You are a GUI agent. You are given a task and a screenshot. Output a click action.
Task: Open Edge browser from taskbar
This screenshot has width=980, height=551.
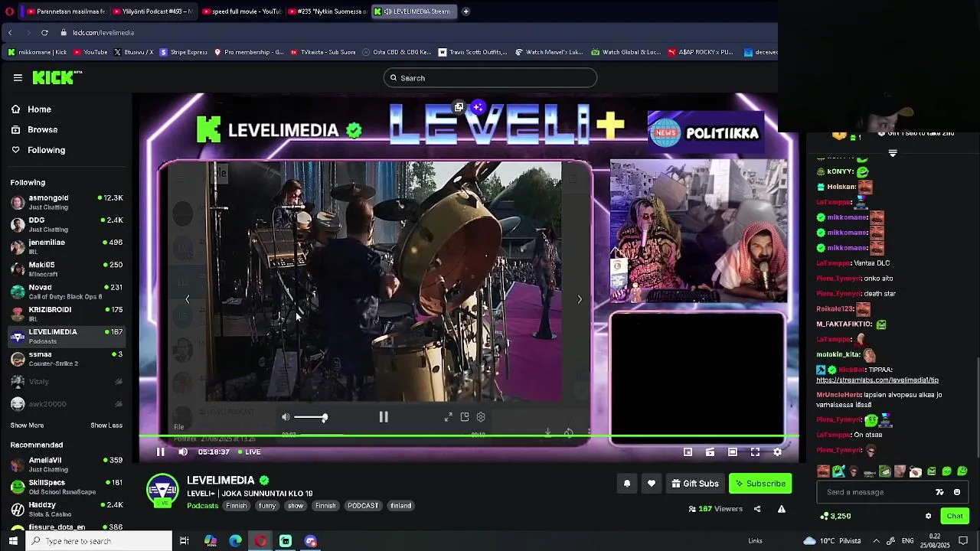(235, 541)
